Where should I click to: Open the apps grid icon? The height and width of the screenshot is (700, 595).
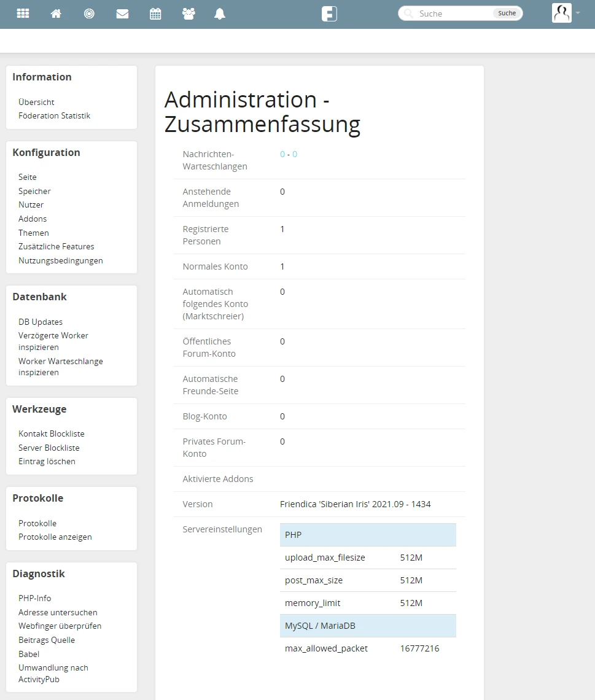[23, 14]
